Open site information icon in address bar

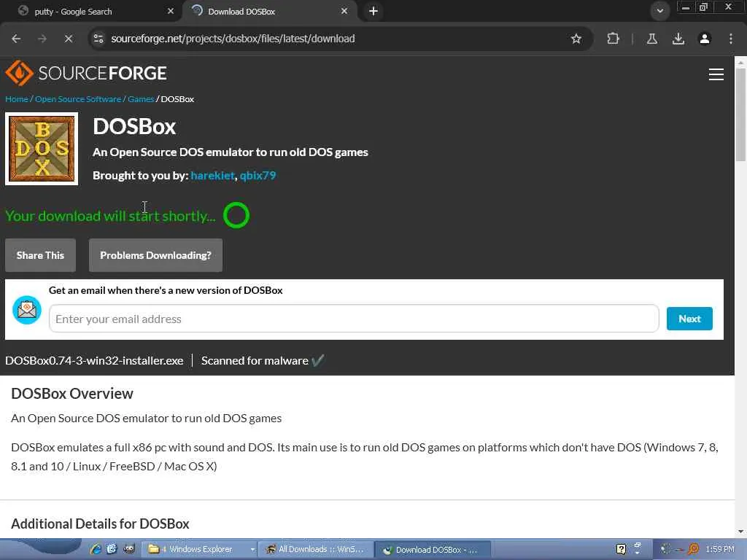click(x=98, y=39)
